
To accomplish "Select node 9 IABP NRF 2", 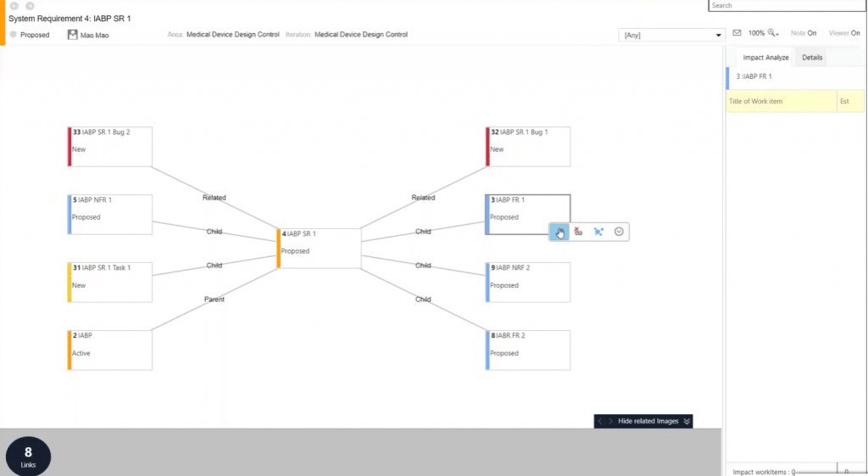I will [527, 282].
